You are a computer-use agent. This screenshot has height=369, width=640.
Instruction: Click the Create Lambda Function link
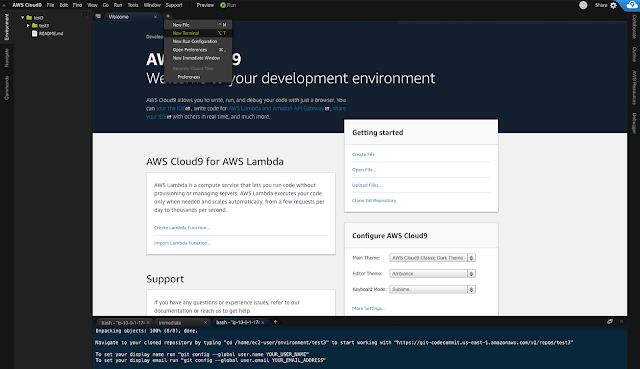point(182,228)
